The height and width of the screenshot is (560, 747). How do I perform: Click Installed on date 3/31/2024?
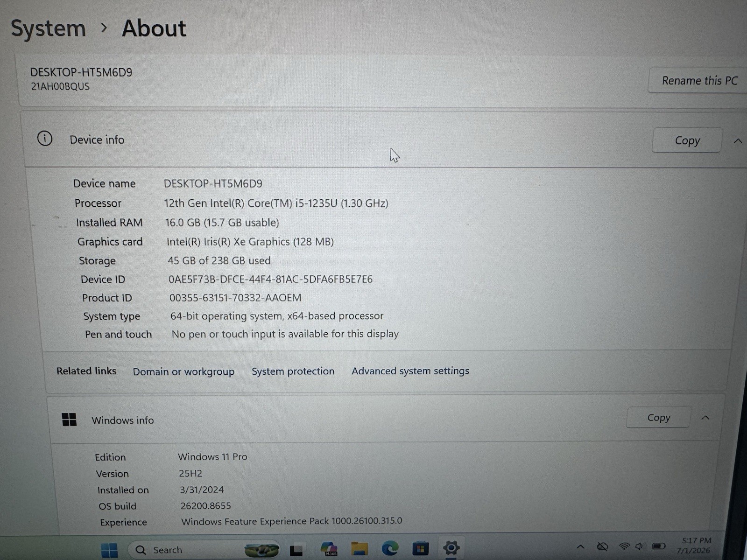coord(202,490)
